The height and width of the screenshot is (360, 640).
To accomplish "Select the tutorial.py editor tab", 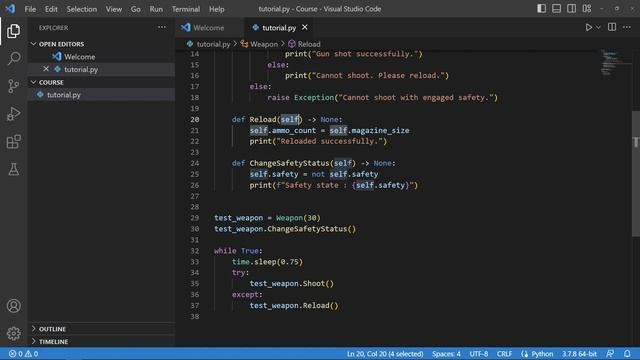I will pyautogui.click(x=279, y=28).
